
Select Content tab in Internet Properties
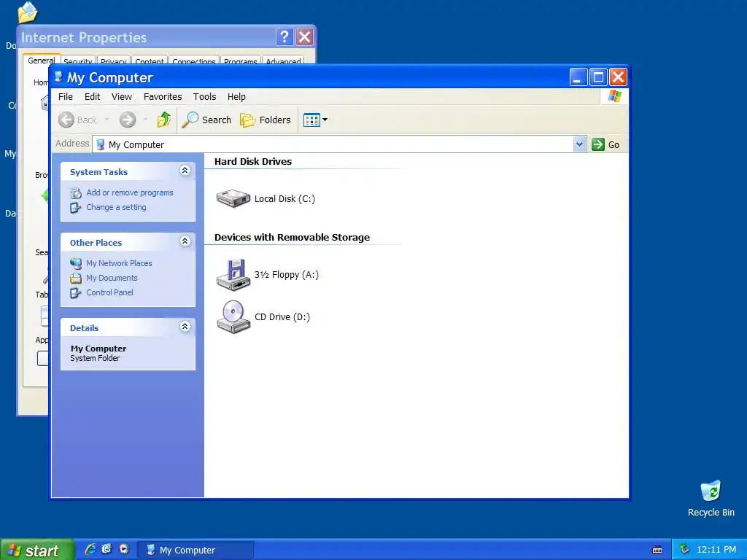pyautogui.click(x=149, y=61)
